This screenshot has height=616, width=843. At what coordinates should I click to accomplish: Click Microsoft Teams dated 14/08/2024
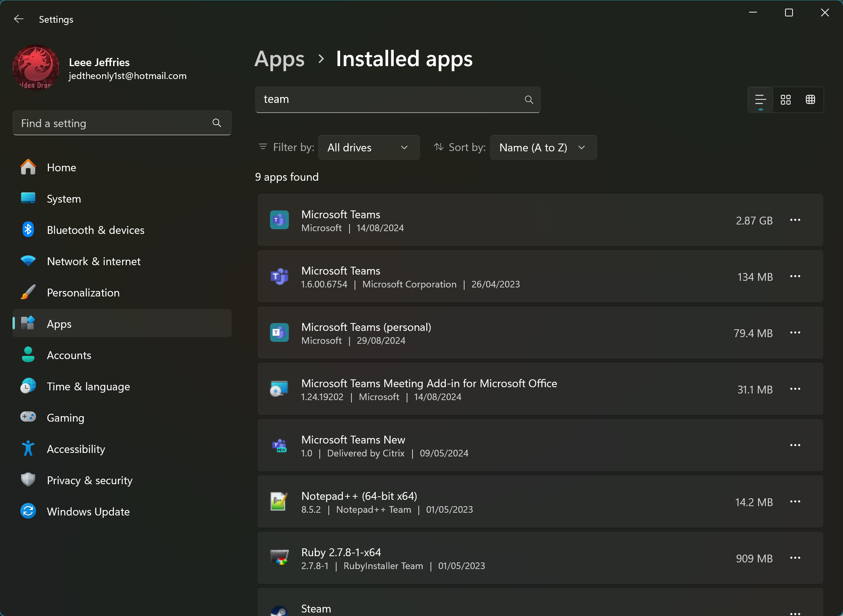(x=540, y=220)
